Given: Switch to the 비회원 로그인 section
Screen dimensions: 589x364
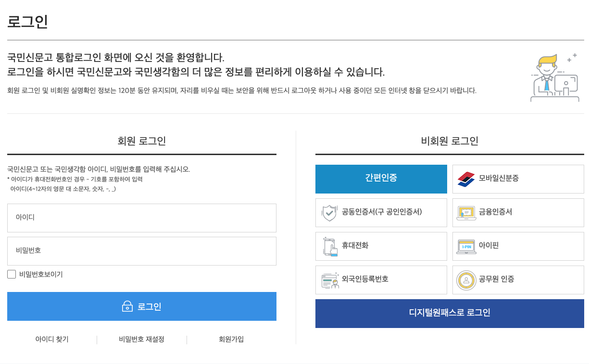Looking at the screenshot, I should [449, 140].
